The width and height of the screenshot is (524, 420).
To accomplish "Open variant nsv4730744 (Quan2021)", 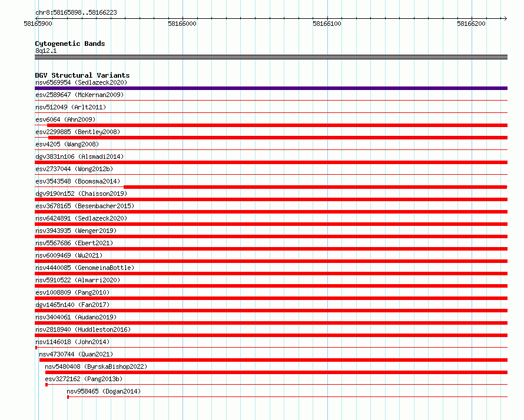I will pos(76,354).
